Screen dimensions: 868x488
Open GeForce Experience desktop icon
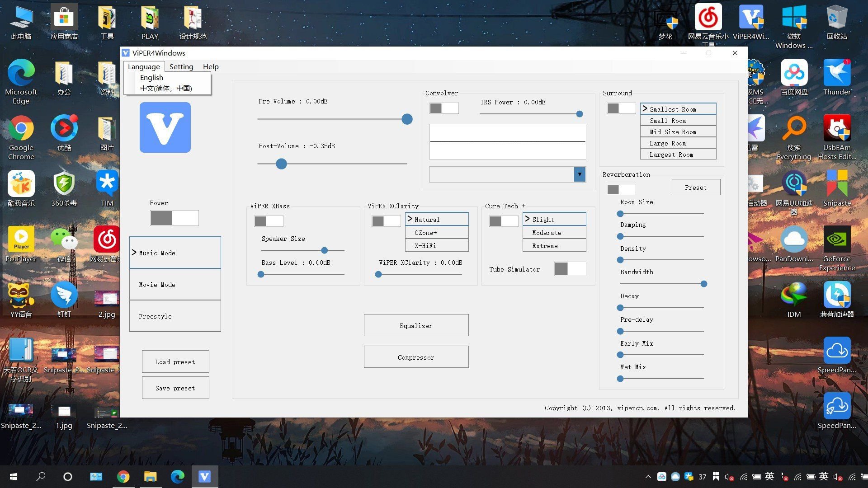837,249
